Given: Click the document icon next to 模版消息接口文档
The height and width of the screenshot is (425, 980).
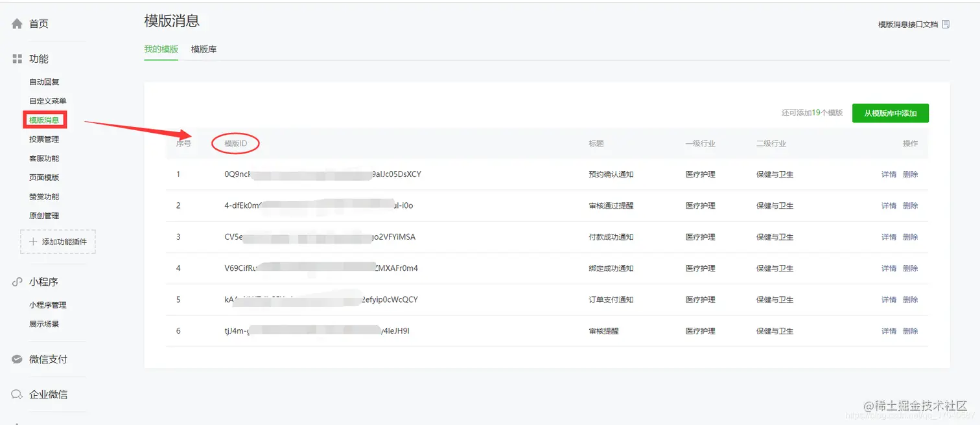Looking at the screenshot, I should [x=946, y=25].
